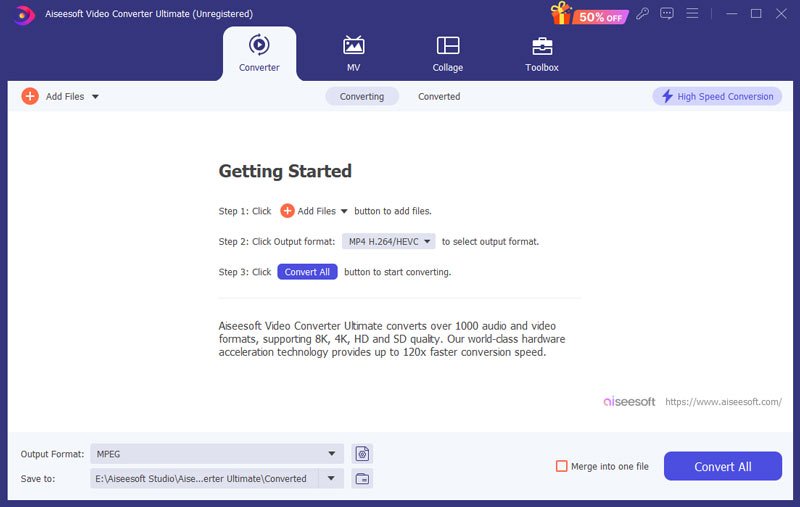Click the Save to path field
Image resolution: width=800 pixels, height=507 pixels.
[205, 478]
